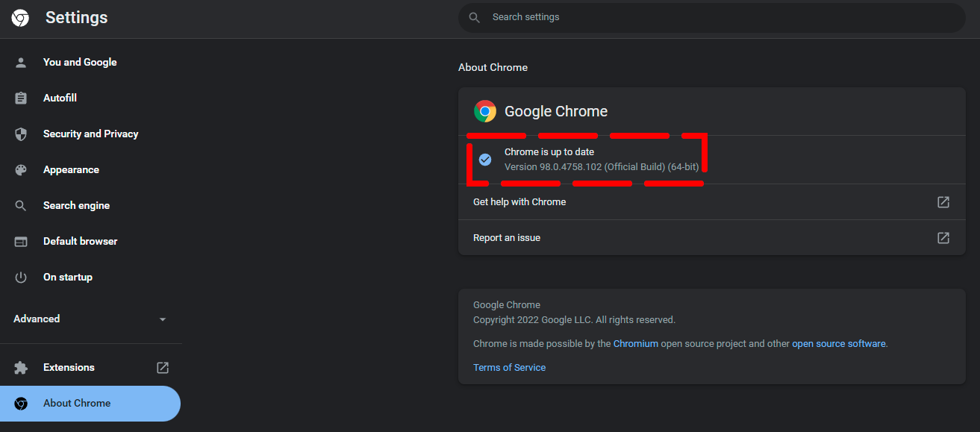The width and height of the screenshot is (980, 432).
Task: Click the blue up-to-date checkmark icon
Action: [x=485, y=160]
